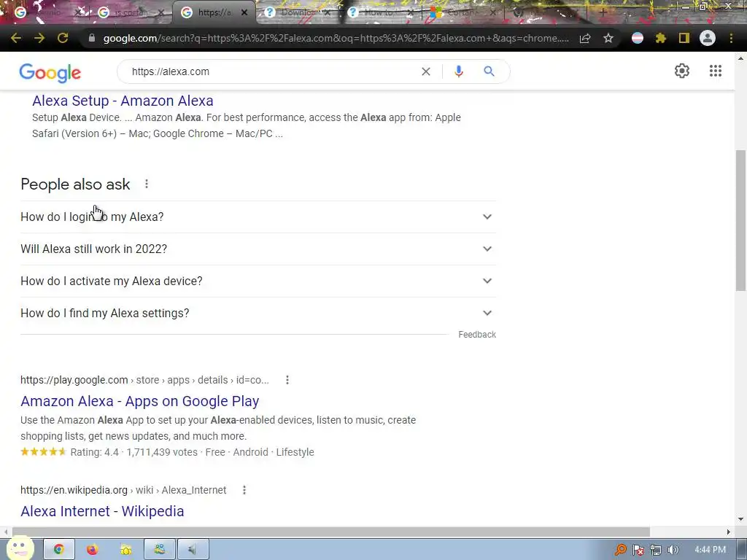Open Google quick settings gear
This screenshot has width=747, height=560.
coord(682,71)
